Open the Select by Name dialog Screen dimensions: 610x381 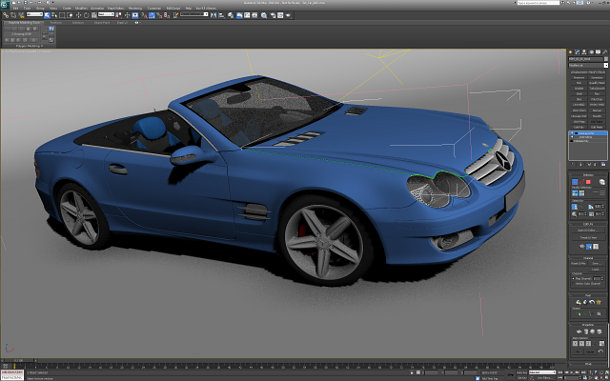coord(54,15)
